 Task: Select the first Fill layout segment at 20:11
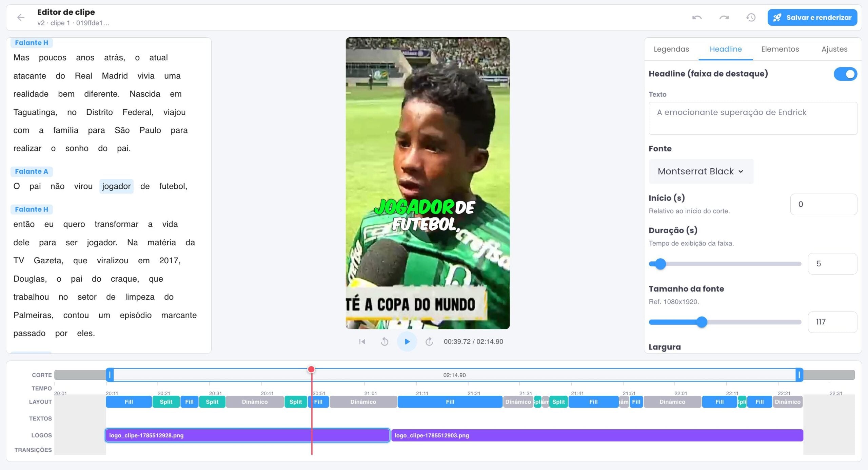pyautogui.click(x=129, y=402)
